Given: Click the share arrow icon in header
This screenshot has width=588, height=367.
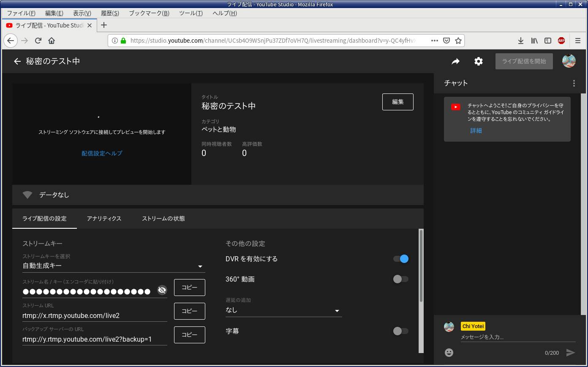Looking at the screenshot, I should click(x=455, y=61).
